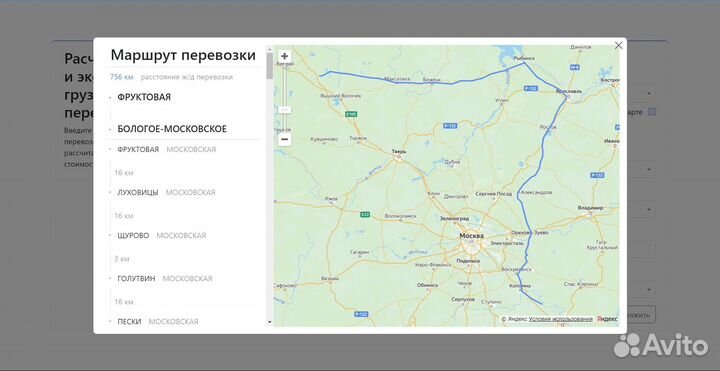Click Ржев label on map
Viewport: 720px width, 371px height.
[331, 198]
